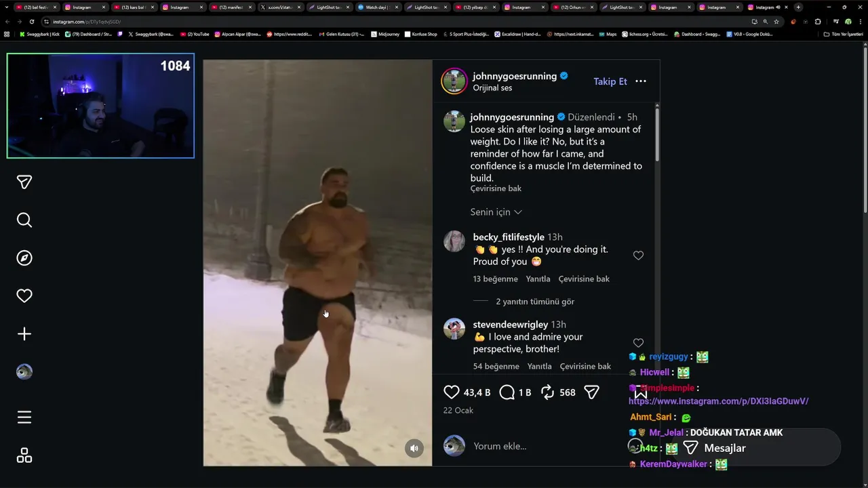Expand 2 yanıtın tümünü gör replies
The height and width of the screenshot is (488, 868).
pyautogui.click(x=535, y=302)
